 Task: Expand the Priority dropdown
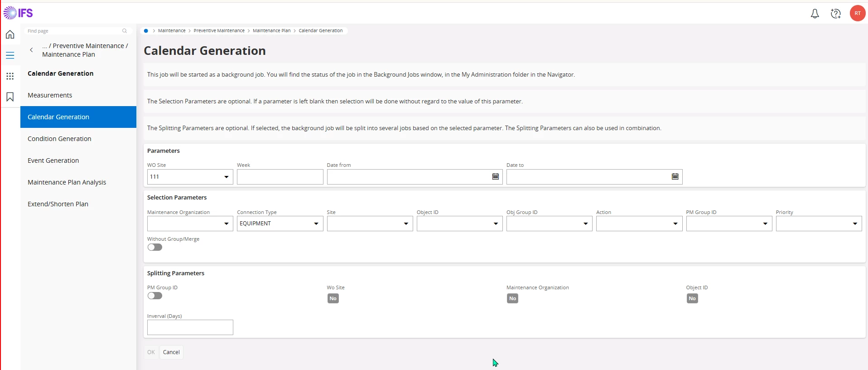(855, 224)
